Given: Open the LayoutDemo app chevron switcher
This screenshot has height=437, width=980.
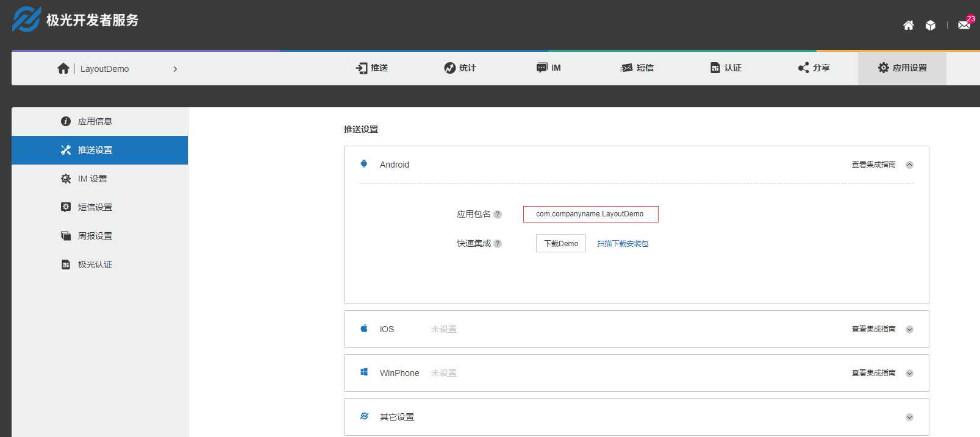Looking at the screenshot, I should click(x=175, y=69).
